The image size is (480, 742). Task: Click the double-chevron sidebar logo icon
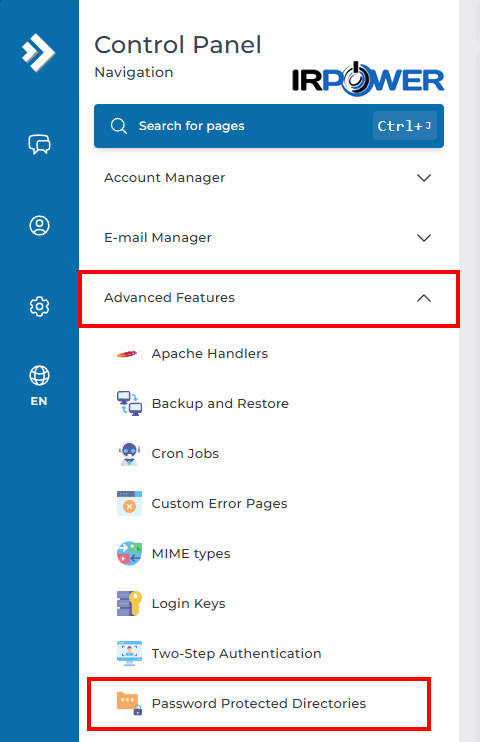click(x=38, y=52)
